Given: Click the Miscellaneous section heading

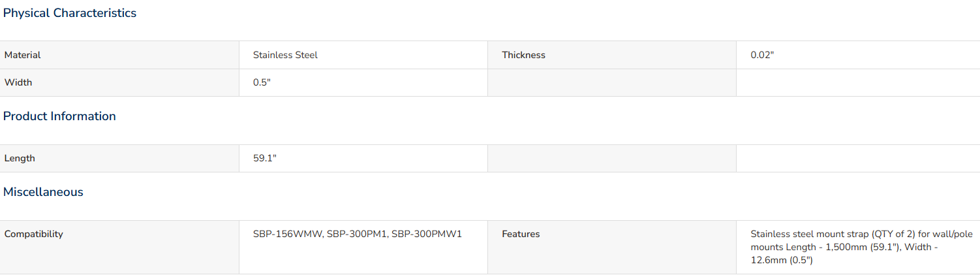Looking at the screenshot, I should point(43,192).
